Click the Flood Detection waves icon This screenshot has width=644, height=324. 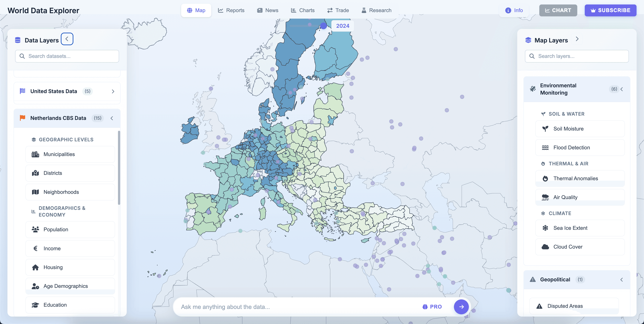[x=545, y=147]
